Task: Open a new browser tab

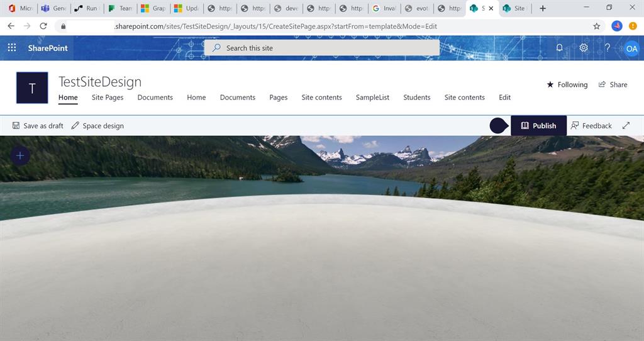Action: (x=543, y=8)
